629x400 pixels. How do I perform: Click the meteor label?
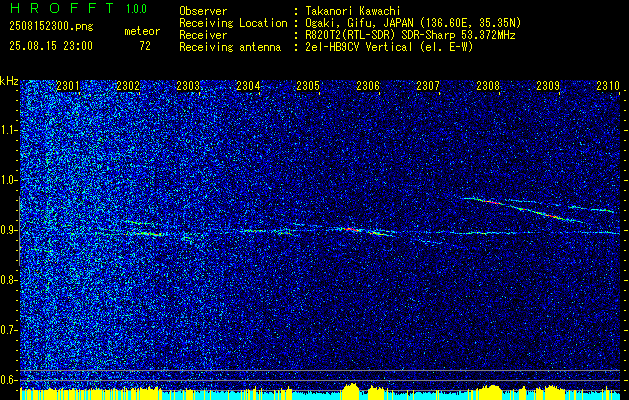pos(142,31)
